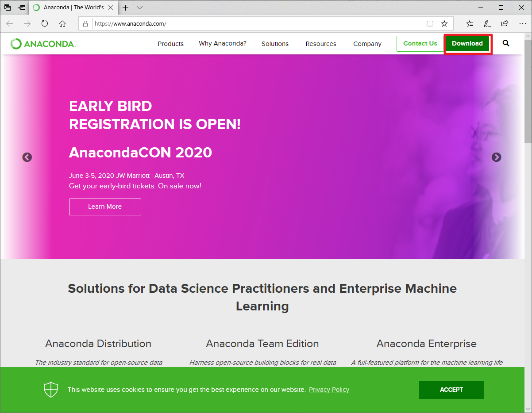The height and width of the screenshot is (413, 532).
Task: Click Learn More on the AnacondaCON banner
Action: point(105,206)
